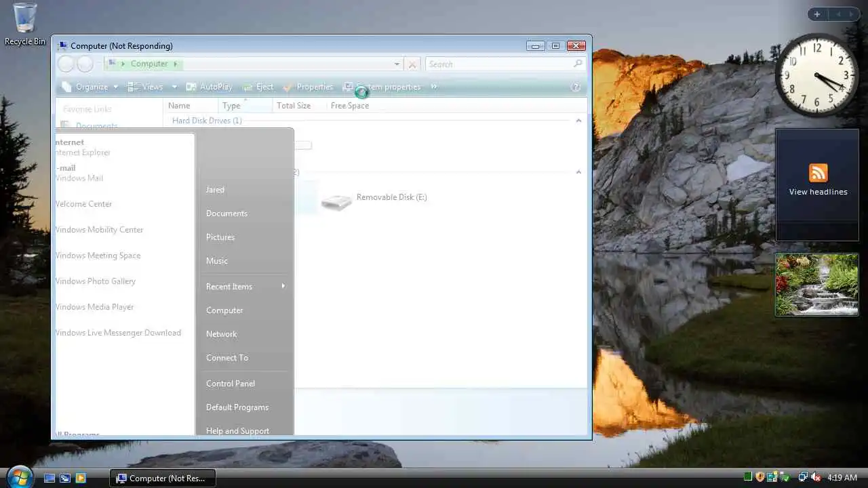Expand the toolbar overflow chevron
868x488 pixels.
click(434, 87)
